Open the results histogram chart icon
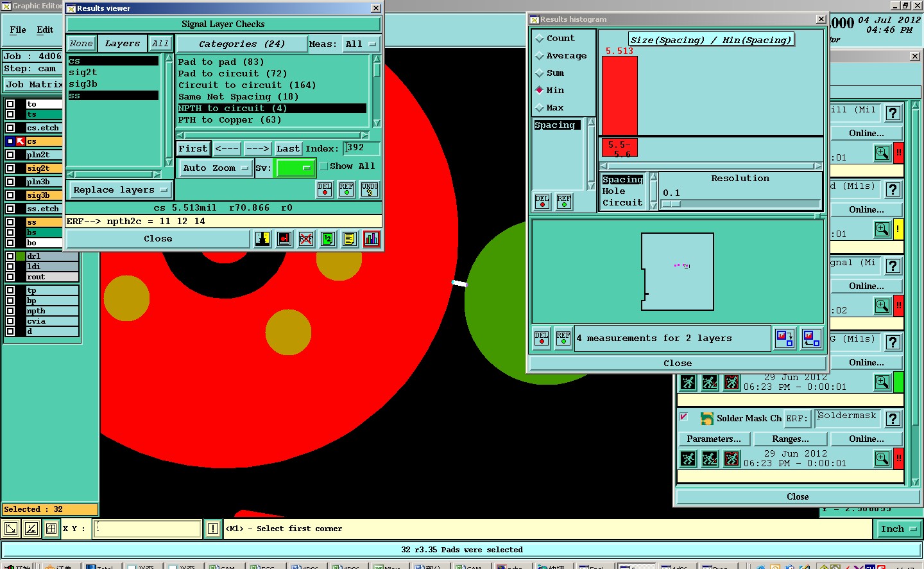 (x=371, y=239)
